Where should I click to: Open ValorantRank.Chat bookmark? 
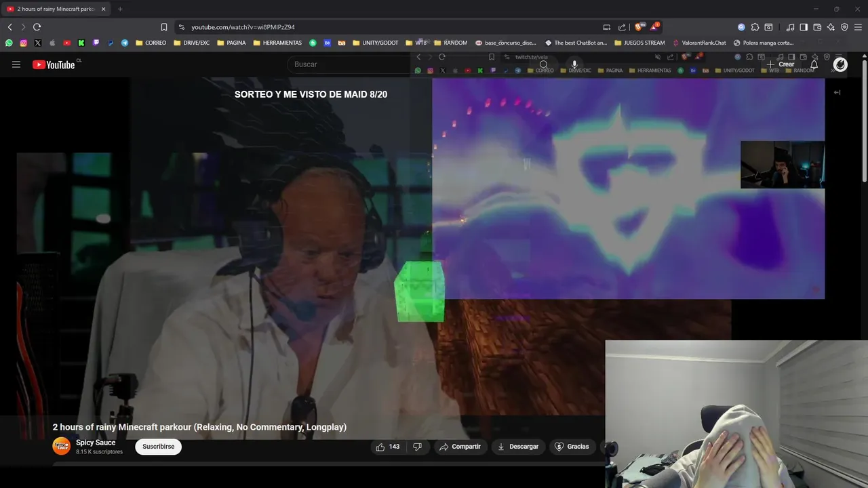tap(699, 43)
